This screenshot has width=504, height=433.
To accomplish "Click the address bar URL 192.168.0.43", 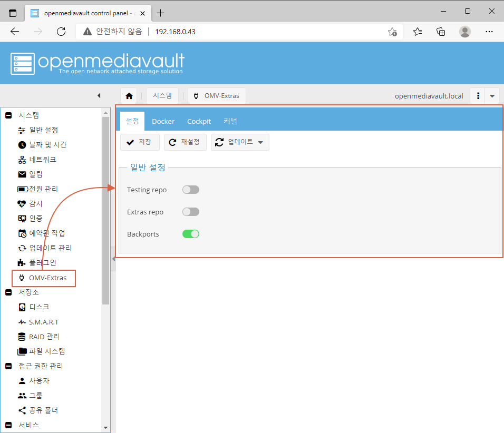I will point(175,32).
